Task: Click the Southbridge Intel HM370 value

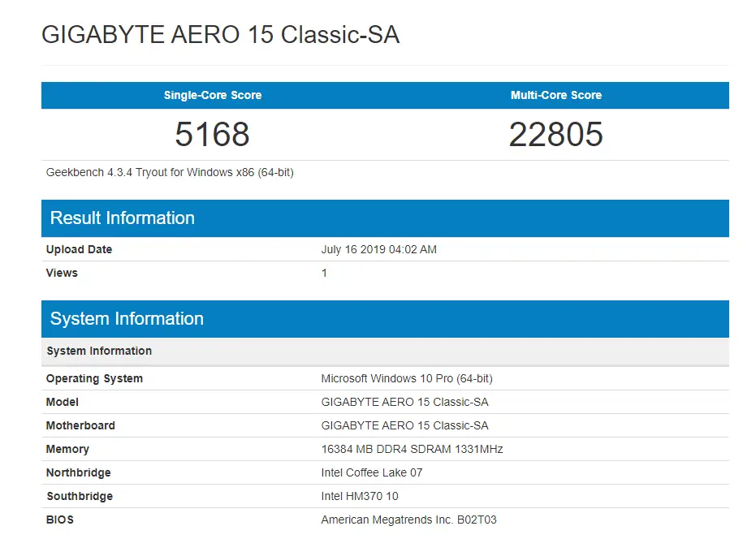Action: coord(360,496)
